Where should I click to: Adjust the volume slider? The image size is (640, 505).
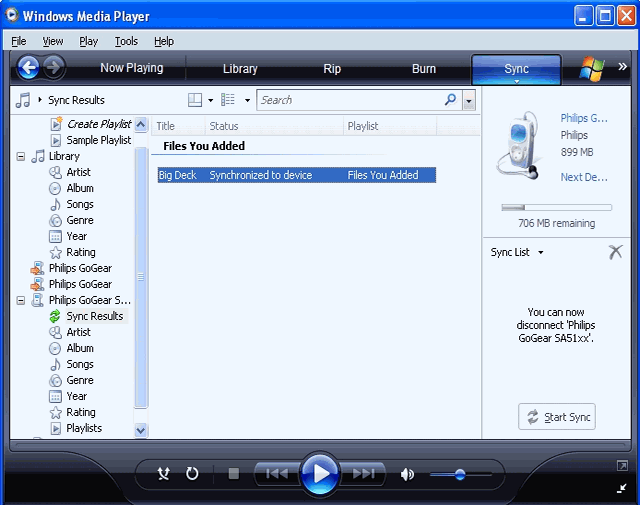(460, 474)
